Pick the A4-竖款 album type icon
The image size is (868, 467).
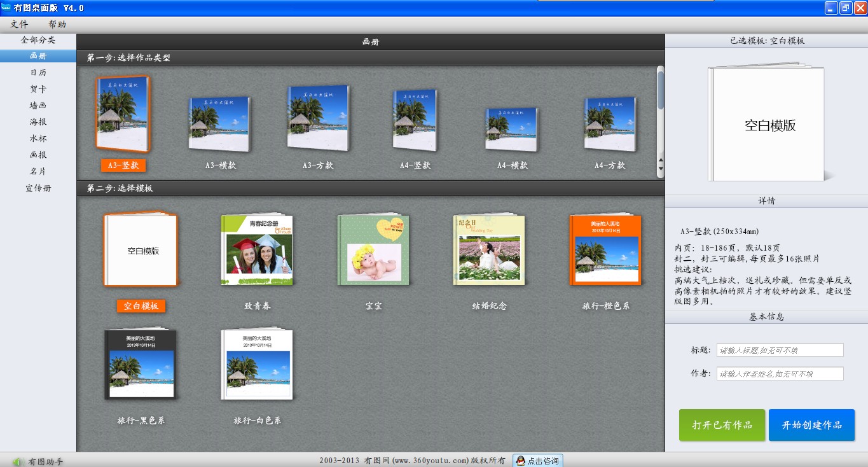(415, 120)
